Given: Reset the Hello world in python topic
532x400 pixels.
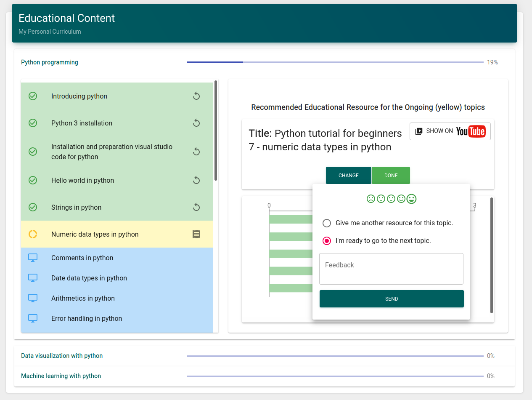Looking at the screenshot, I should tap(196, 180).
